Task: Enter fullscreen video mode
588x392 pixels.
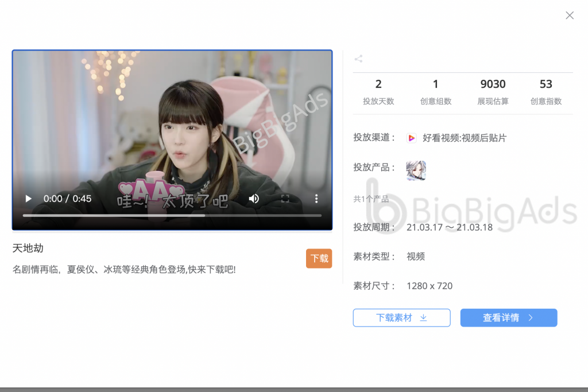Action: 285,199
